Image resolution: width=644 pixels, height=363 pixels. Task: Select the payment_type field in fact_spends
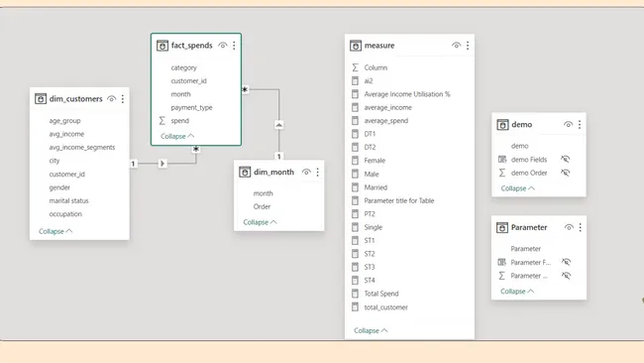coord(191,107)
